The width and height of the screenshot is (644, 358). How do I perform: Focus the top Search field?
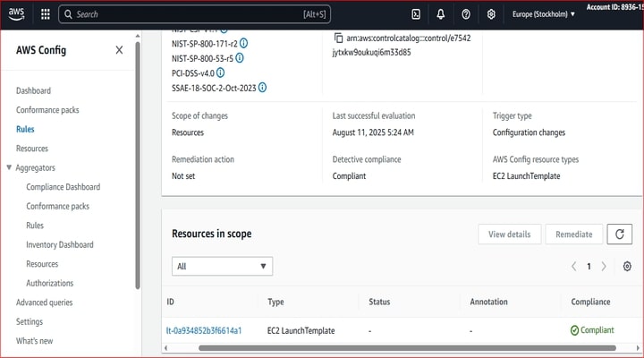click(x=194, y=14)
